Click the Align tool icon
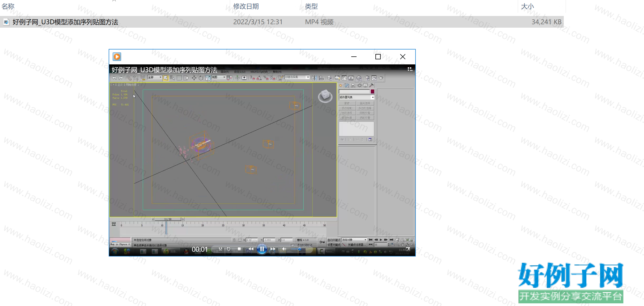Screen dimensions: 644x306 pos(321,78)
